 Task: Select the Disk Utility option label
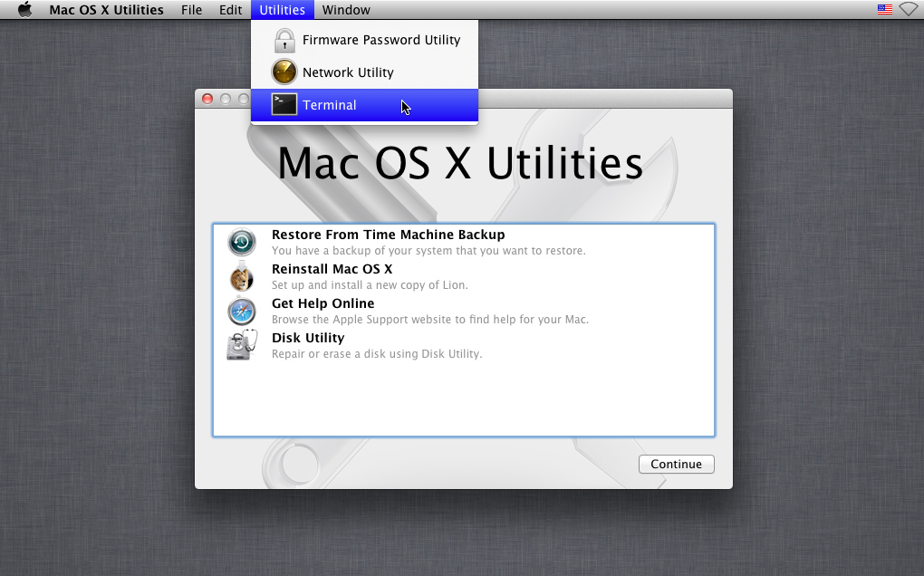(x=308, y=338)
